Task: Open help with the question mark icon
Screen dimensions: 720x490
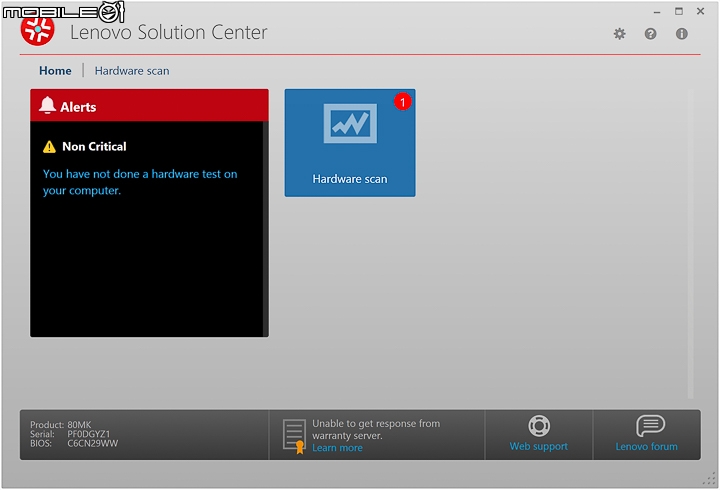Action: [x=650, y=34]
